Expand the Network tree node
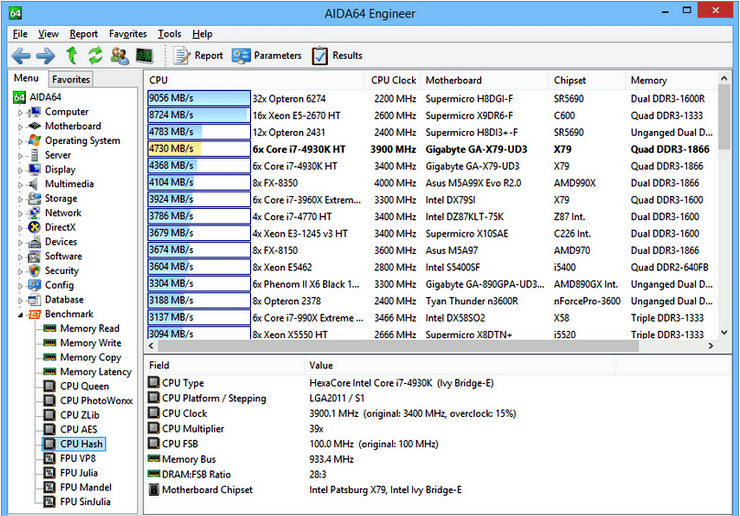This screenshot has width=740, height=516. click(x=20, y=214)
